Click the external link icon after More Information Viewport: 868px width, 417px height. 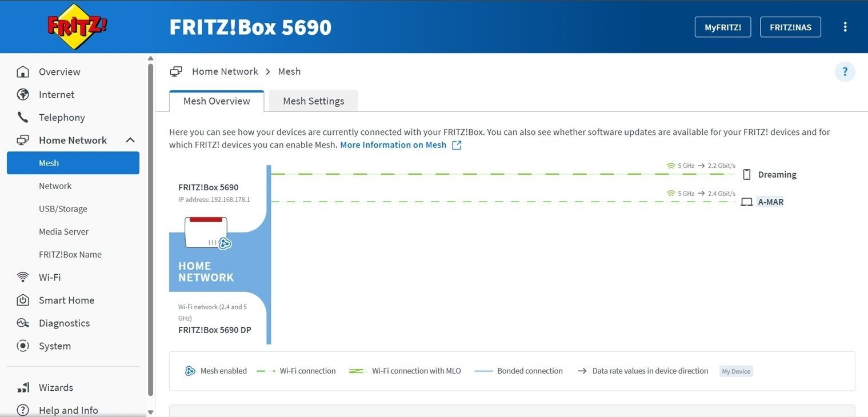coord(457,145)
